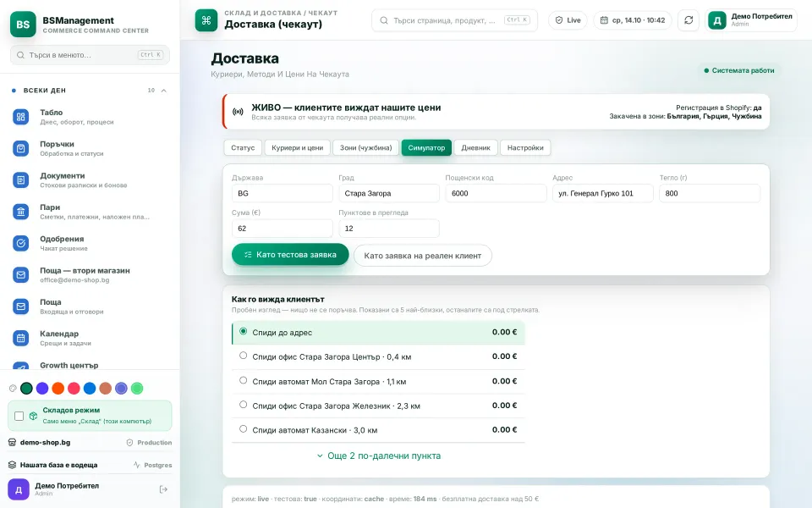Image resolution: width=812 pixels, height=508 pixels.
Task: Click the Демо Потребител Admin profile button
Action: (x=750, y=20)
